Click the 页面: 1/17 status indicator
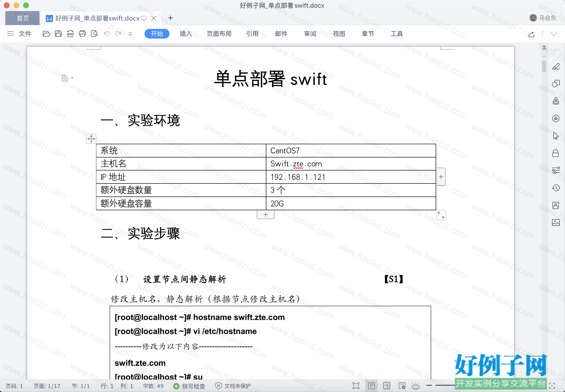565x392 pixels. (47, 386)
